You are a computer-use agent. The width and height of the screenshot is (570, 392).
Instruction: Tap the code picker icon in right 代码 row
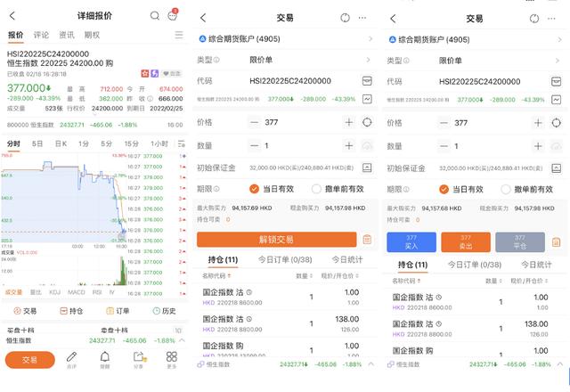coord(556,81)
